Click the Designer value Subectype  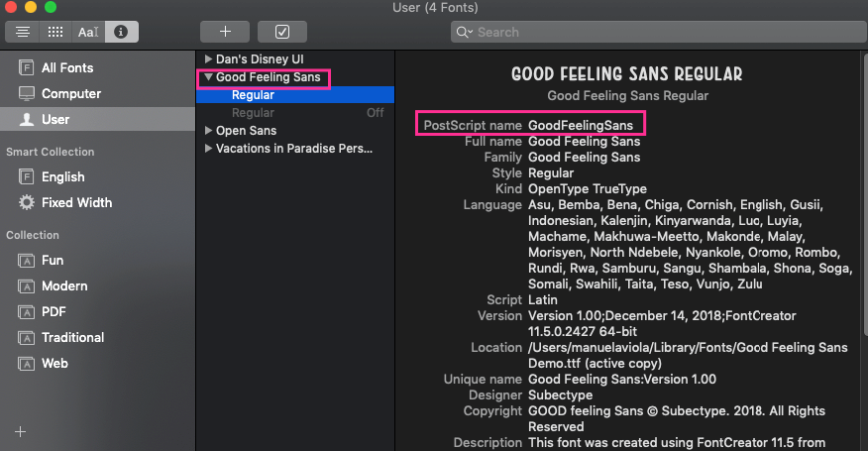pos(560,395)
